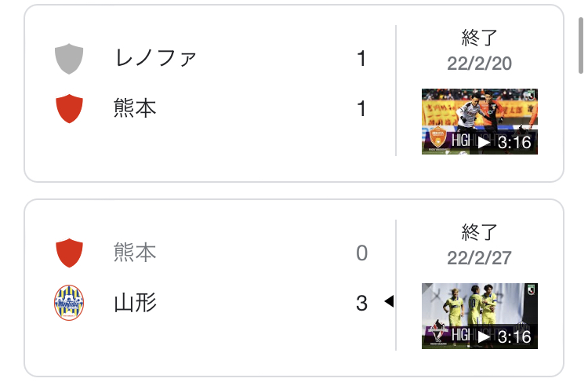This screenshot has height=382, width=588.
Task: Open 熊本 team name in the 22/2/27 match
Action: pos(135,253)
